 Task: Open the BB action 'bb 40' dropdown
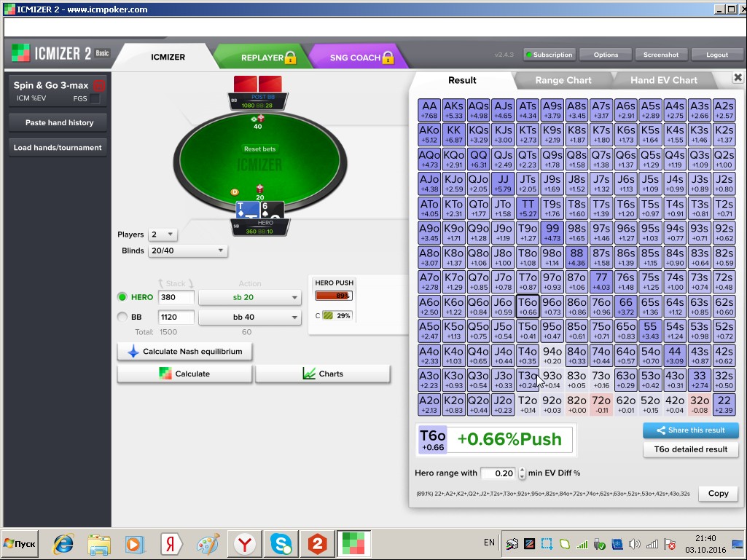(250, 318)
